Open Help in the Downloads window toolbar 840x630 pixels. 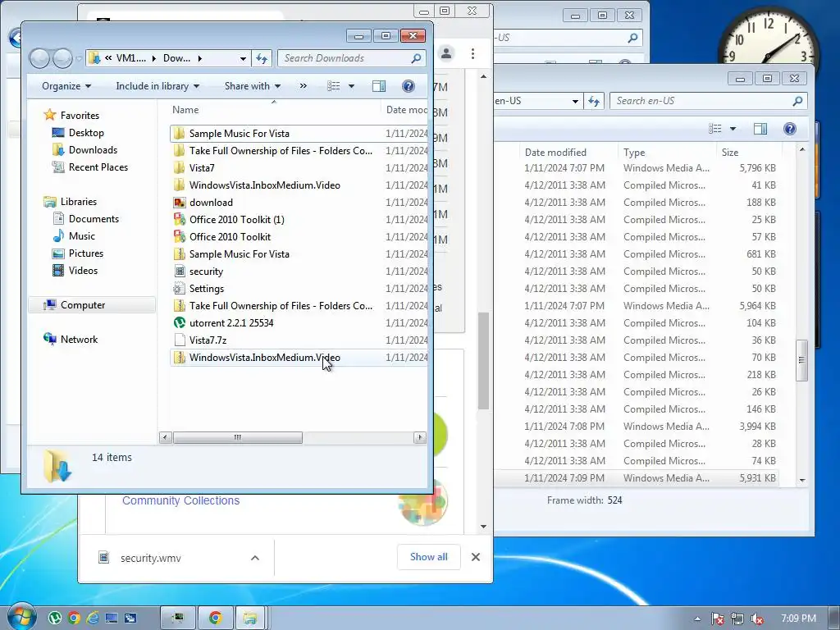point(409,86)
